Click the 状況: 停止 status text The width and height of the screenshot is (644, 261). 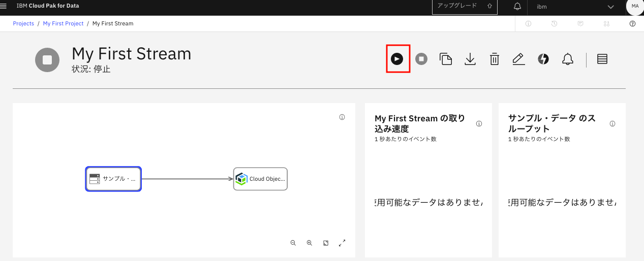(91, 69)
